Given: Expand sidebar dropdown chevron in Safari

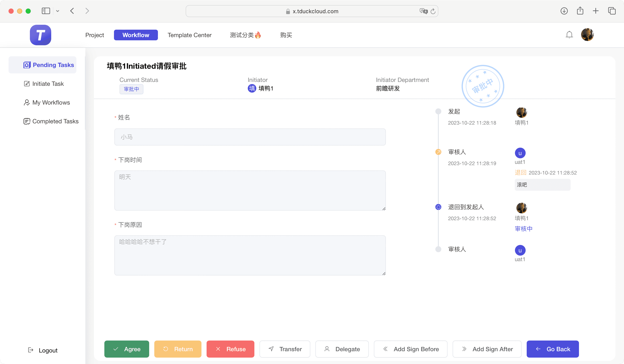Looking at the screenshot, I should pos(58,11).
